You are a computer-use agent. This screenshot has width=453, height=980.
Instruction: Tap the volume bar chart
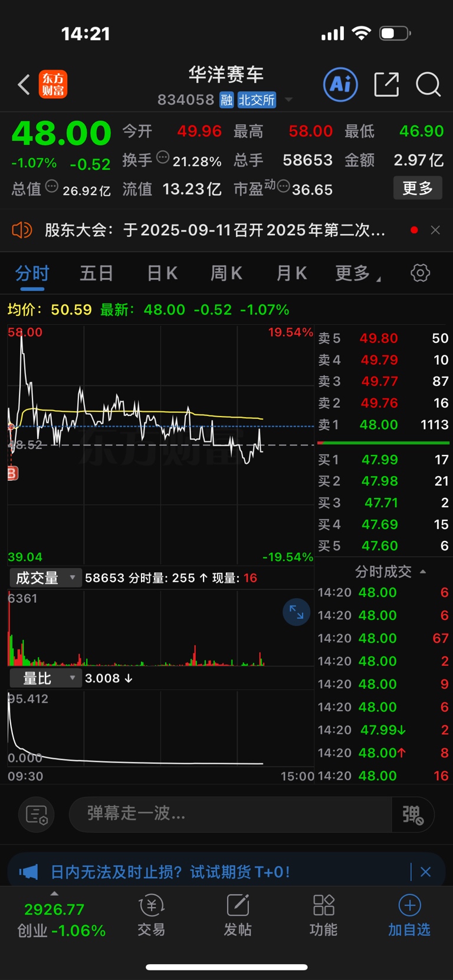[160, 628]
